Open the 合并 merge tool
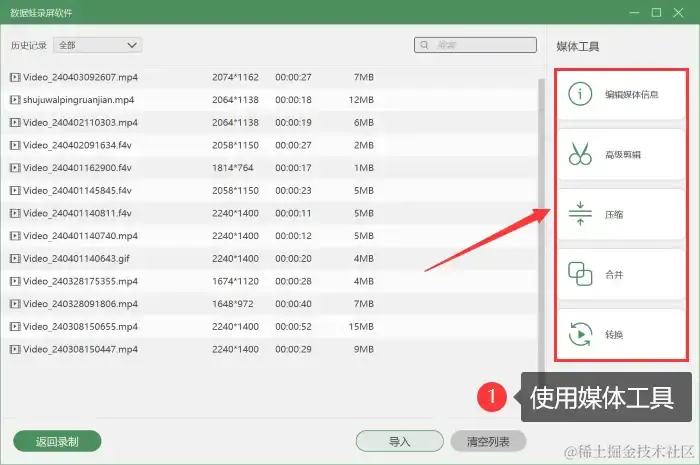The height and width of the screenshot is (465, 700). [x=621, y=274]
